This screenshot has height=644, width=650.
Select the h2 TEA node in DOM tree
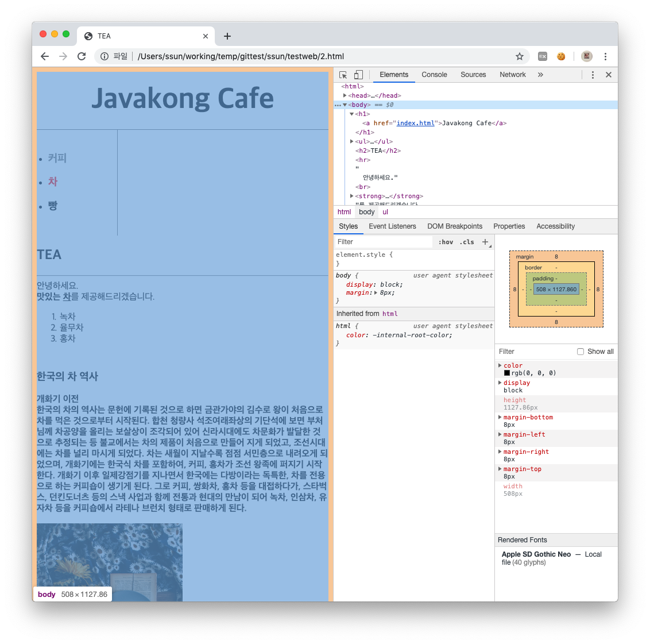(378, 151)
